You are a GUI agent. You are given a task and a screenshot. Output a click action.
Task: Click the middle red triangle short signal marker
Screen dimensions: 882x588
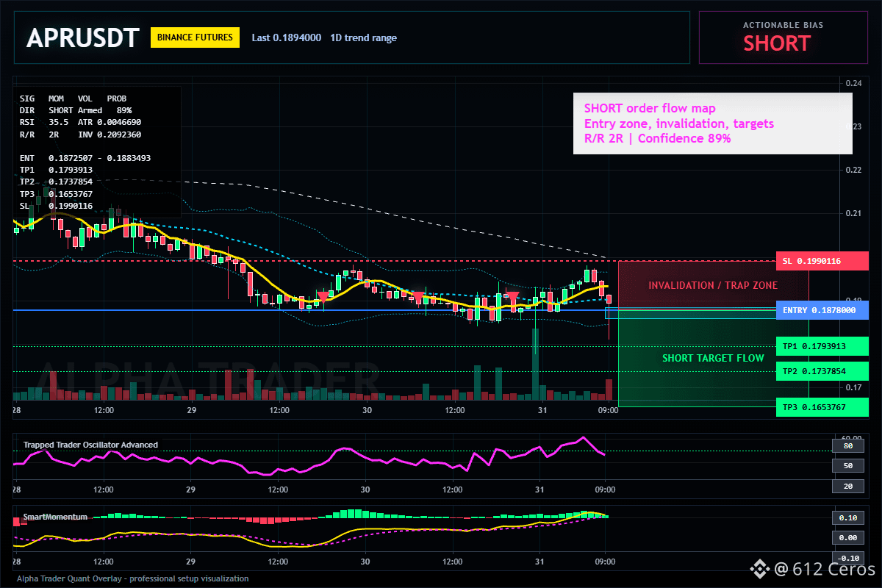[x=418, y=298]
